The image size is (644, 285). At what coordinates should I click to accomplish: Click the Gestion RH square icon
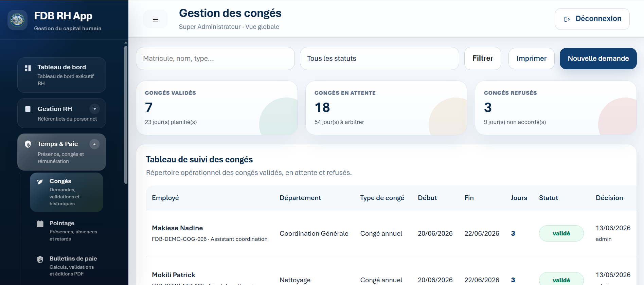click(28, 109)
